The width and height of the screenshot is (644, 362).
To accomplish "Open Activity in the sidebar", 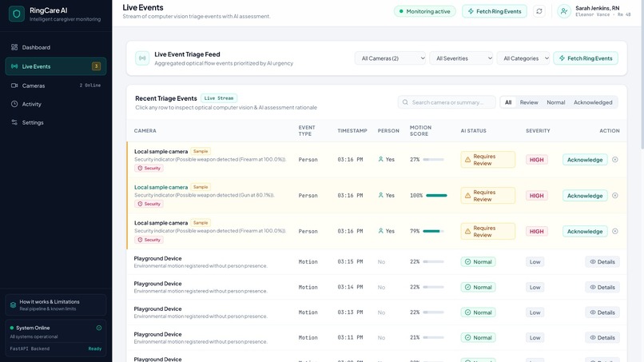I will coord(56,104).
